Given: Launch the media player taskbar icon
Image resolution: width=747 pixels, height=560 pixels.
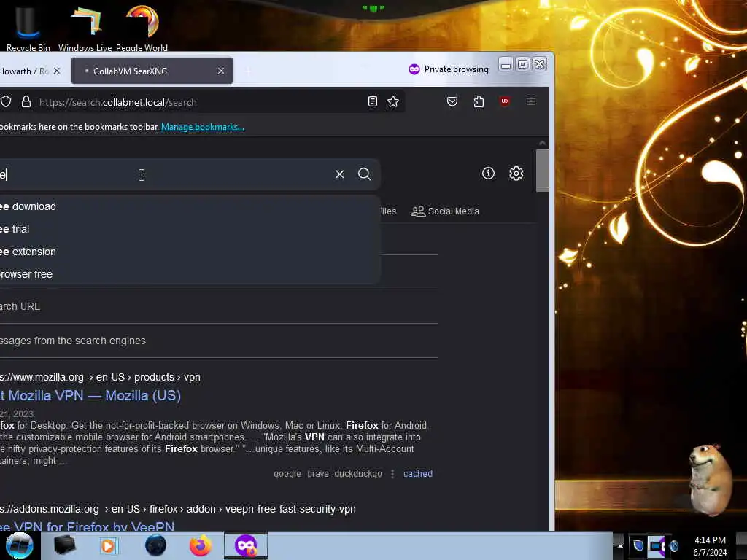Looking at the screenshot, I should point(108,545).
